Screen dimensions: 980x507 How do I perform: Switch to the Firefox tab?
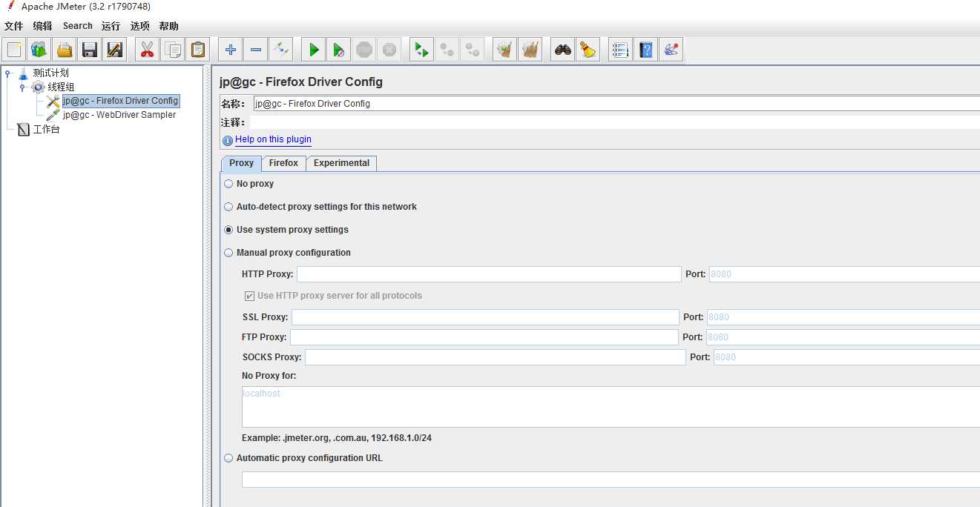point(283,163)
